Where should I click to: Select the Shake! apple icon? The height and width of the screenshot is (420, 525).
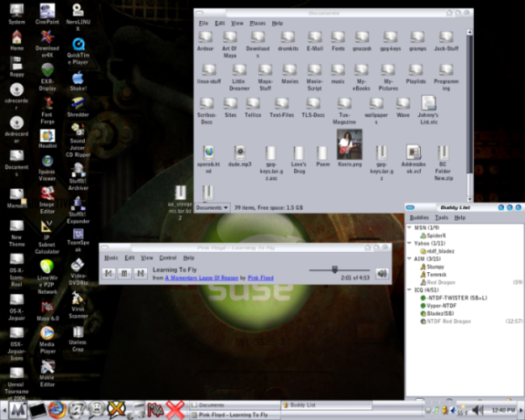[78, 78]
